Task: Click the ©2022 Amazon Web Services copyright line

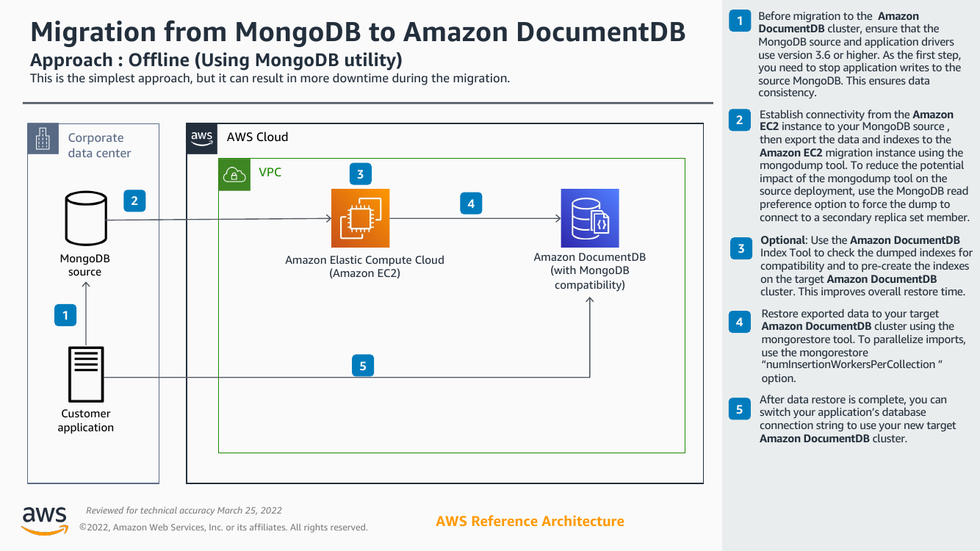Action: [x=223, y=527]
